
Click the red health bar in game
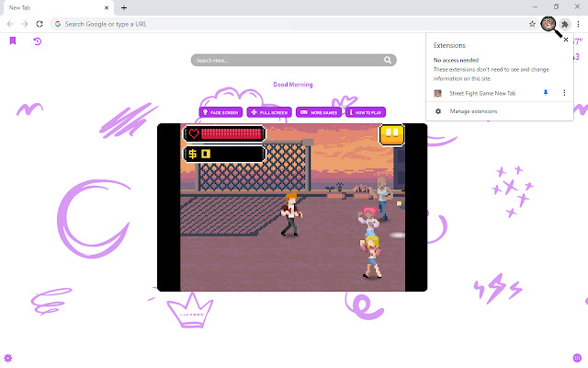coord(224,133)
